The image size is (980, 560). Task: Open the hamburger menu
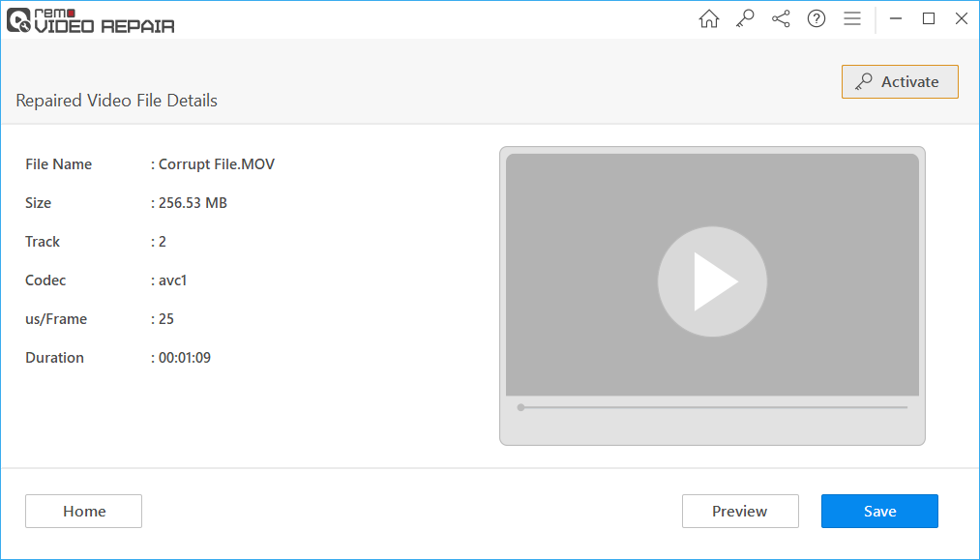851,18
